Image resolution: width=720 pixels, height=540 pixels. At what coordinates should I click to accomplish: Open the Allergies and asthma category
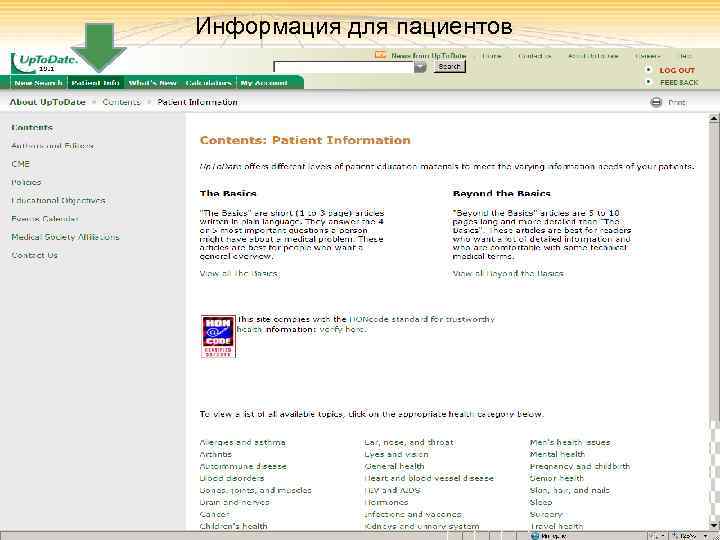click(x=243, y=443)
